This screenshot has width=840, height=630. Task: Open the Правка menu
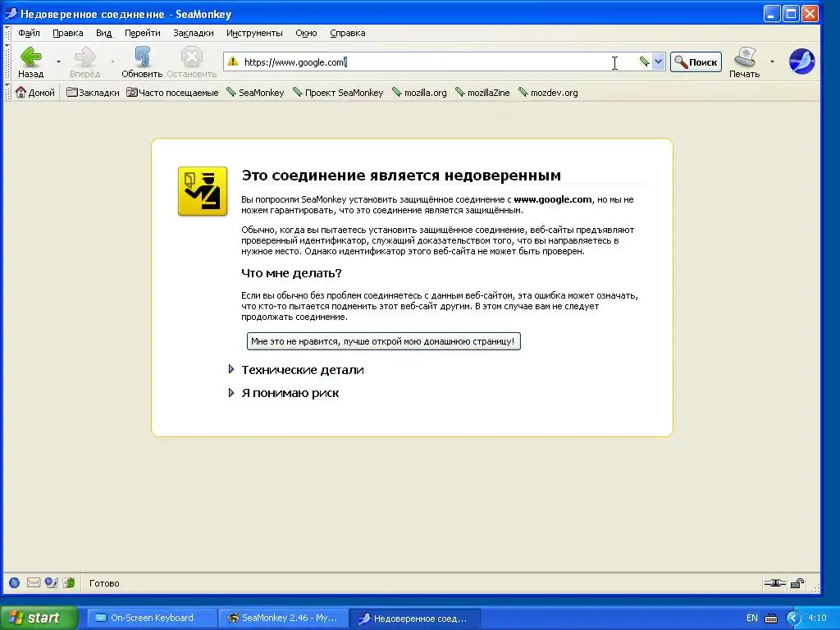(67, 33)
